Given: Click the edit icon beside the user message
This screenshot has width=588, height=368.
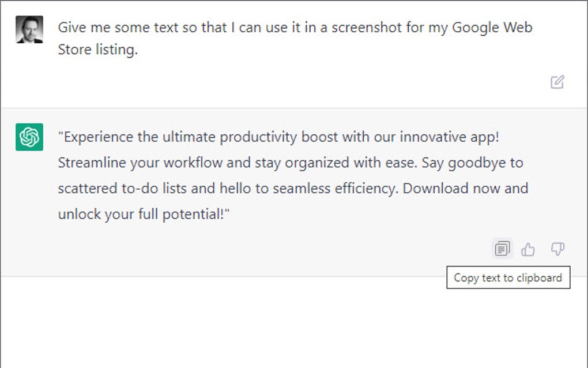Looking at the screenshot, I should [x=557, y=83].
